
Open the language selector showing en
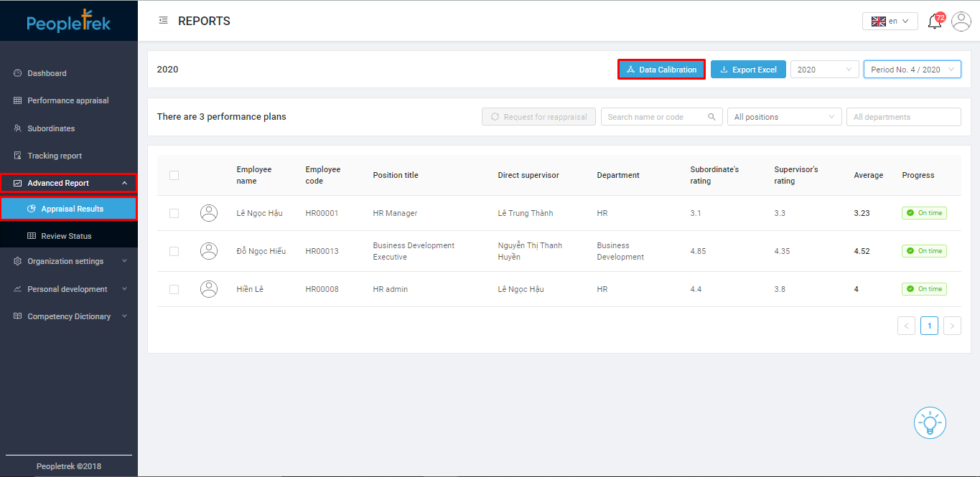click(x=890, y=22)
